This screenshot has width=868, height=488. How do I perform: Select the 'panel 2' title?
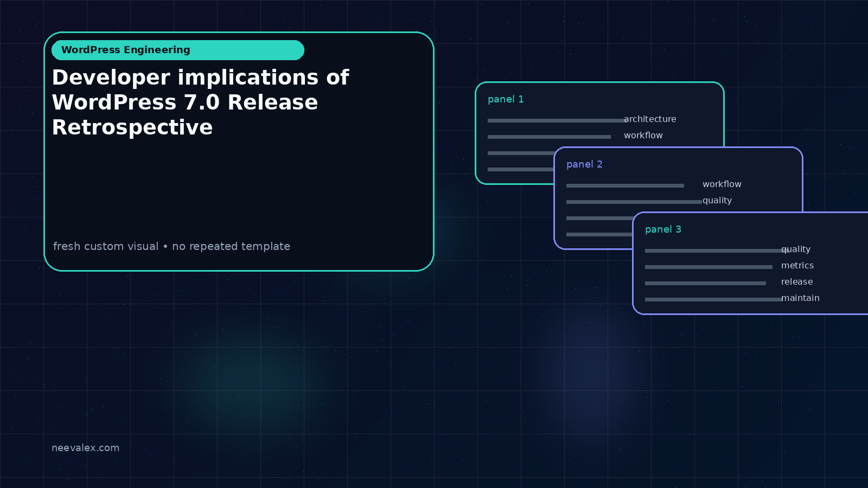(x=584, y=164)
